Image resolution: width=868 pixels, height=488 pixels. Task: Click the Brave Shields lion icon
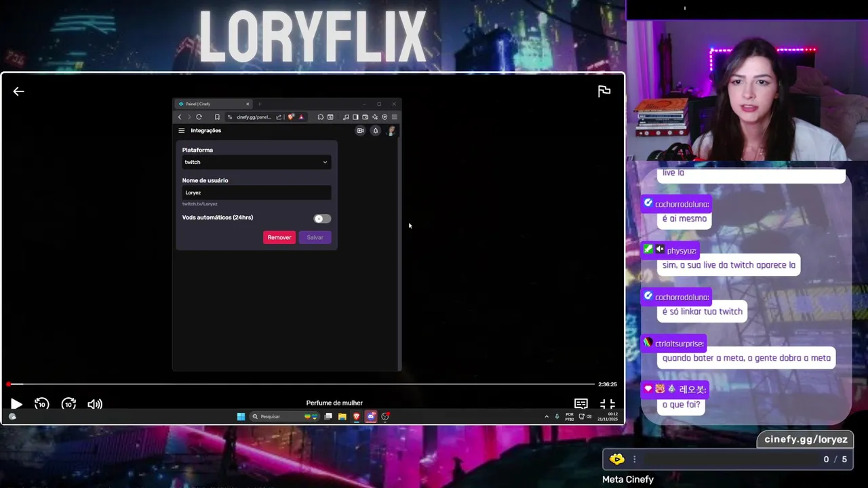(291, 117)
